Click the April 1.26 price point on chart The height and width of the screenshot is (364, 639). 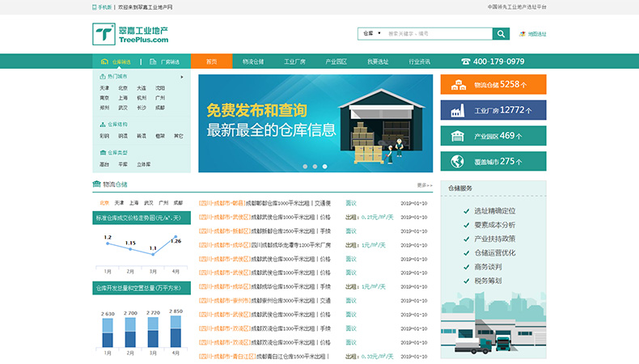pos(174,236)
